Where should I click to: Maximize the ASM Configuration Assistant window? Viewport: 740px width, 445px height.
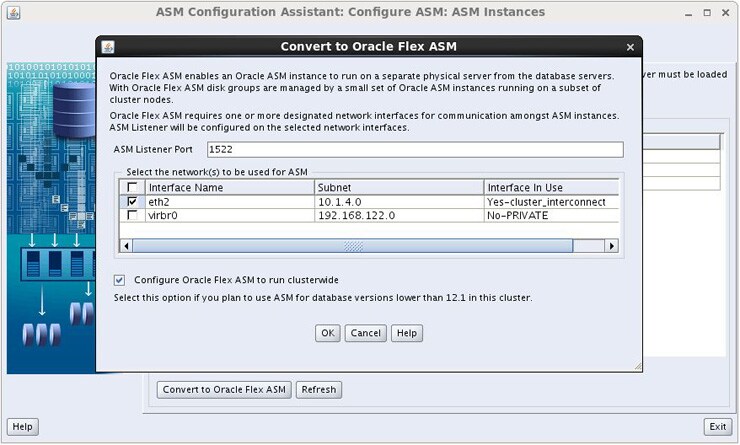pyautogui.click(x=705, y=12)
